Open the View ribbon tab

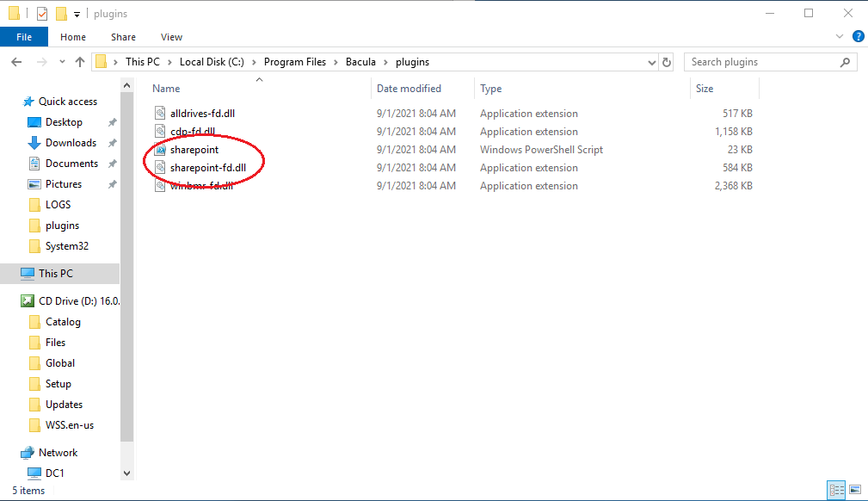click(171, 37)
